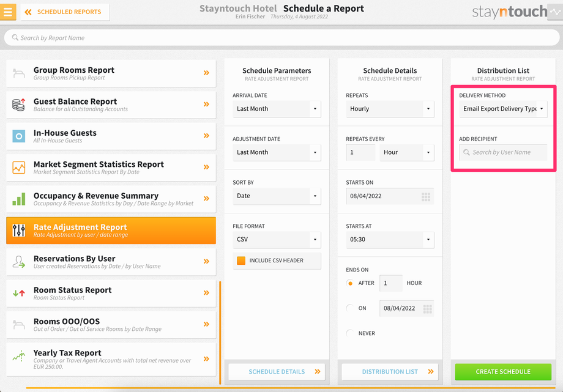Click the Market Segment Statistics chart icon
Viewport: 563px width, 392px height.
pos(19,168)
